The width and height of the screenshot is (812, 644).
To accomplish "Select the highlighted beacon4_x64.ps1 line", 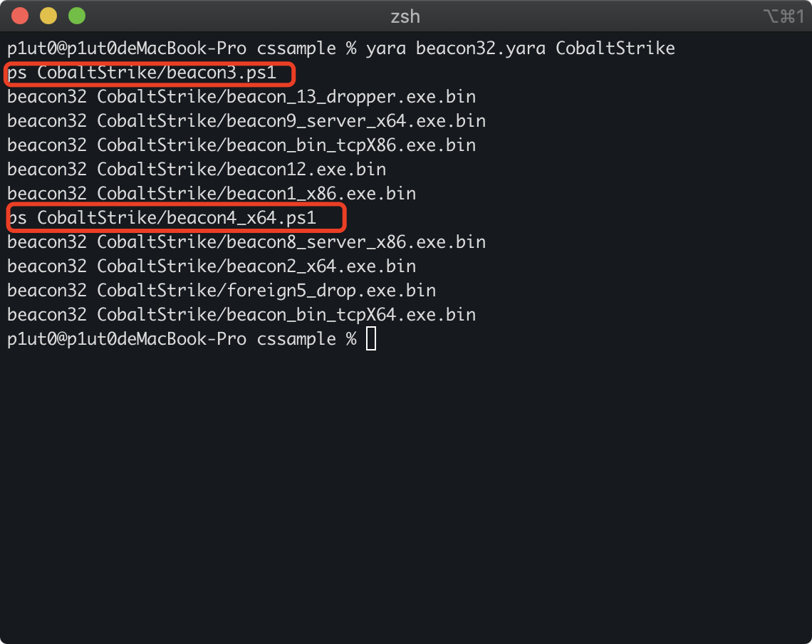I will (x=162, y=217).
